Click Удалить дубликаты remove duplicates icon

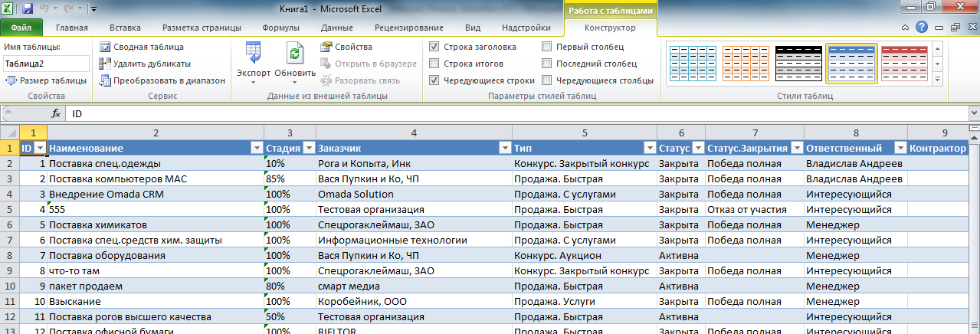(106, 64)
